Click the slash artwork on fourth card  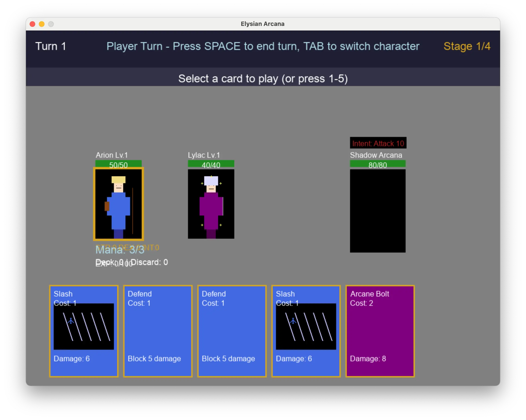point(306,327)
